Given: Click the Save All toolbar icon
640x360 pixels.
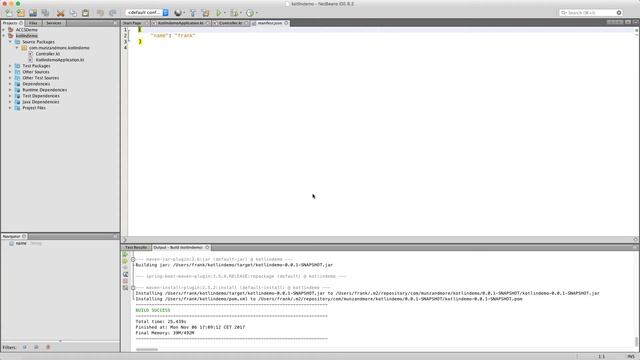Looking at the screenshot, I should coord(45,13).
